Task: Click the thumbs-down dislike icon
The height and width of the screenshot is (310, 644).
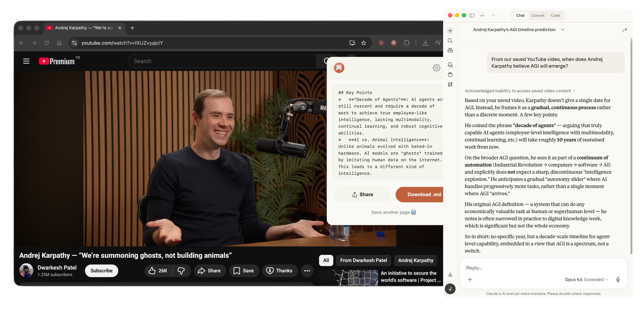Action: pyautogui.click(x=181, y=271)
